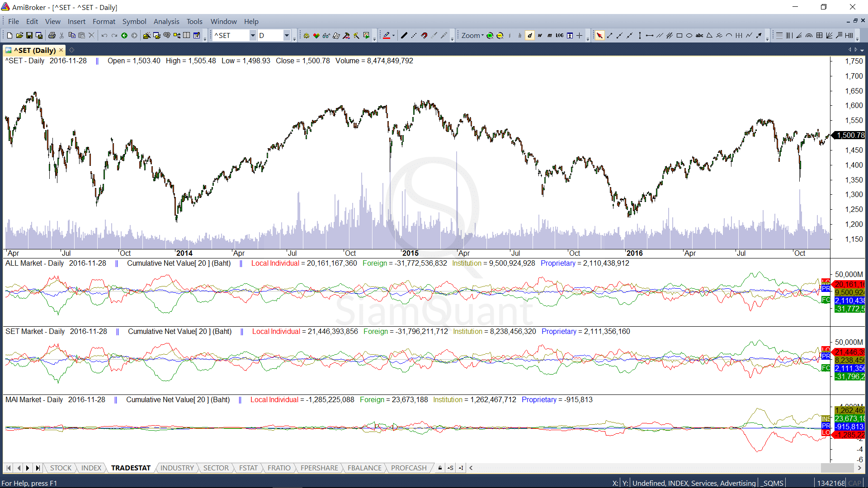
Task: Select the Ellipse drawing tool
Action: [689, 35]
